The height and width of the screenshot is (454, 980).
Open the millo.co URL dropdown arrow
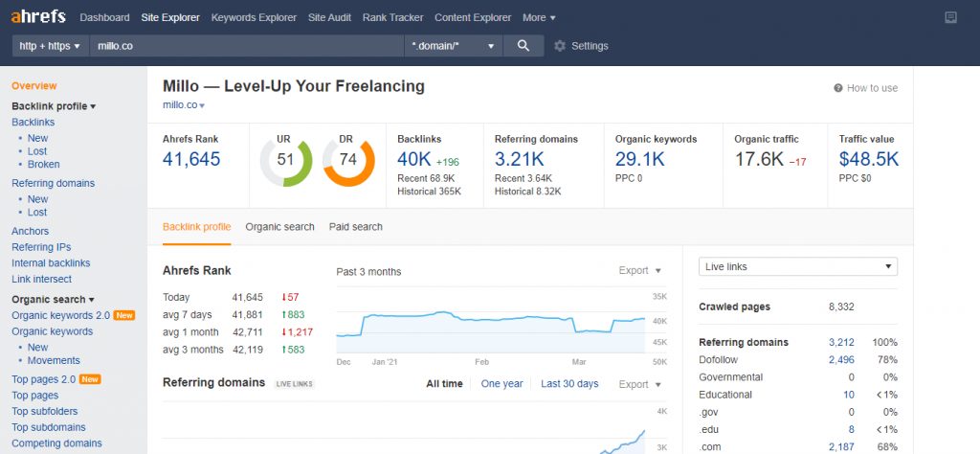[202, 105]
